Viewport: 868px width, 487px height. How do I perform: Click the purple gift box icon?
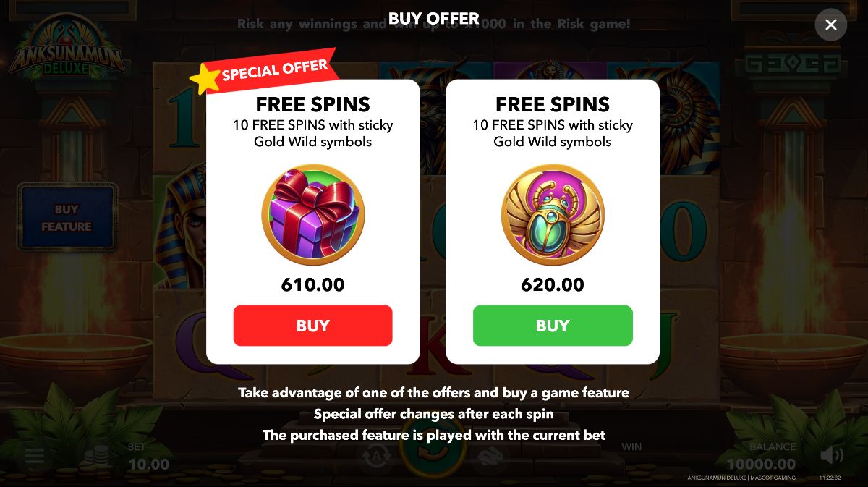coord(312,215)
